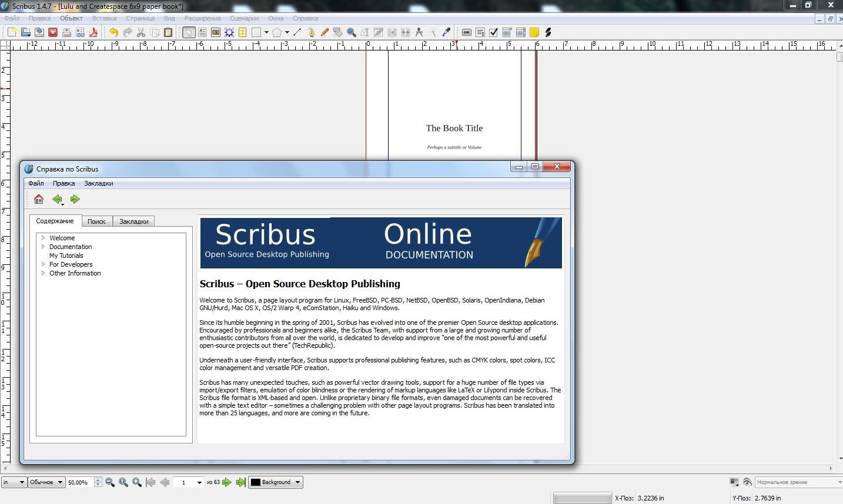Click the Home icon in help browser
Image resolution: width=843 pixels, height=504 pixels.
pyautogui.click(x=39, y=199)
